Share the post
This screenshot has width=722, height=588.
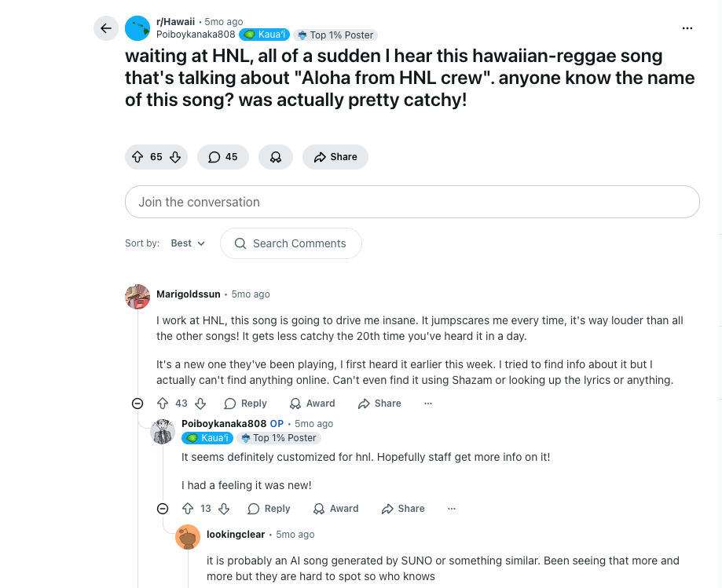335,157
